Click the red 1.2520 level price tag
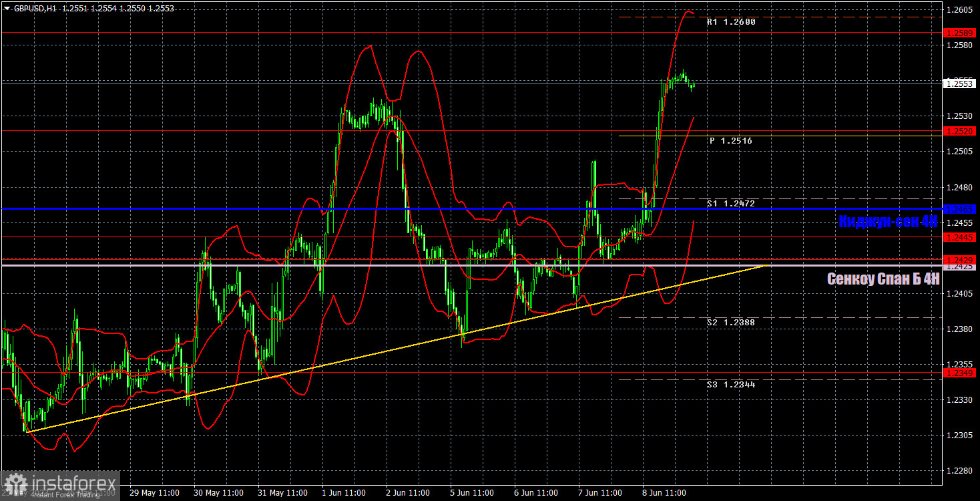This screenshot has width=980, height=501. [x=961, y=132]
